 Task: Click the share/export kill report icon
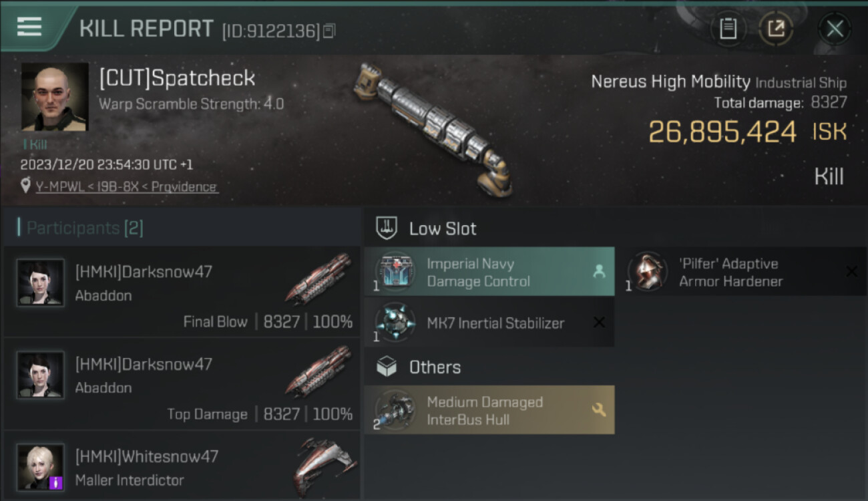[776, 29]
